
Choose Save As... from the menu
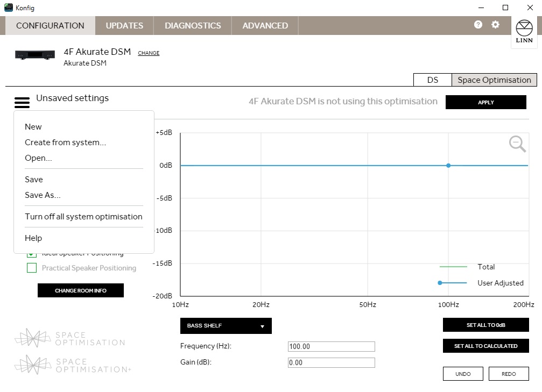click(x=43, y=195)
